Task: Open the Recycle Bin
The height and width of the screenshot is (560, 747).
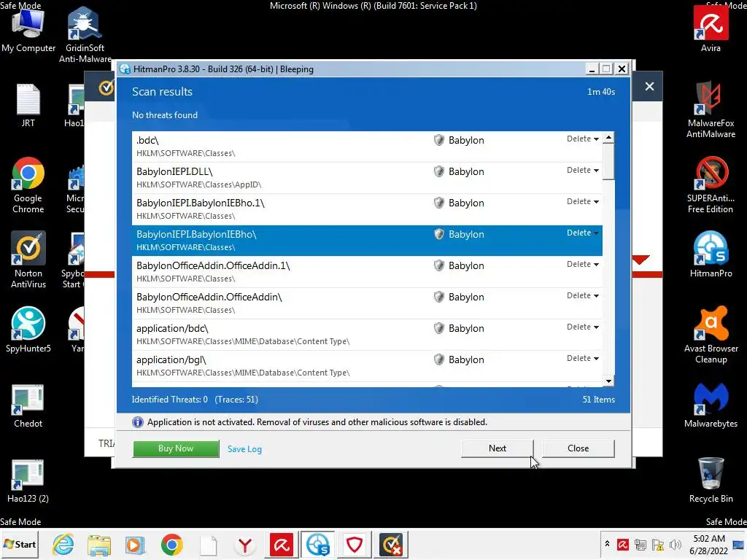Action: [711, 480]
